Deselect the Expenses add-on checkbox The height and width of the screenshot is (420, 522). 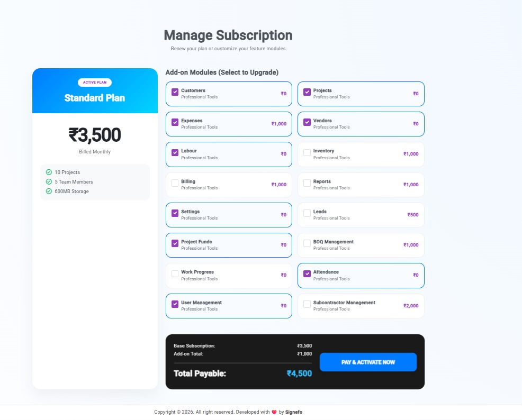tap(175, 122)
